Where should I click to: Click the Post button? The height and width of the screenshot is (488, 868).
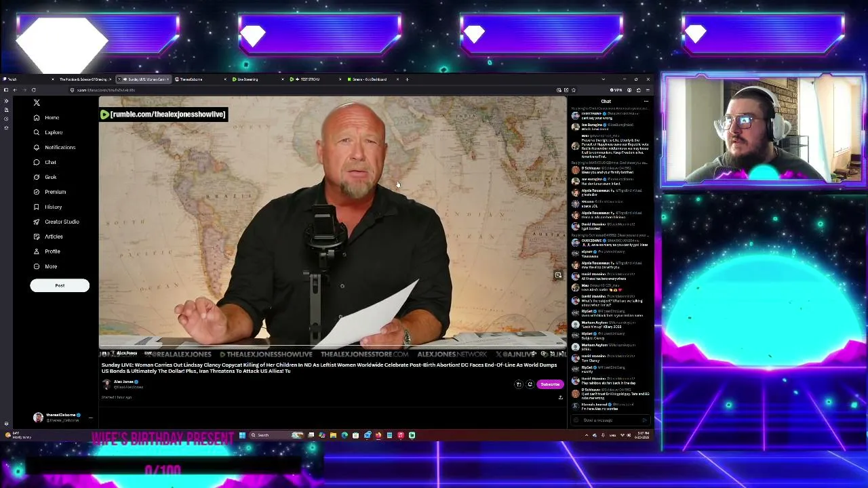pos(60,285)
